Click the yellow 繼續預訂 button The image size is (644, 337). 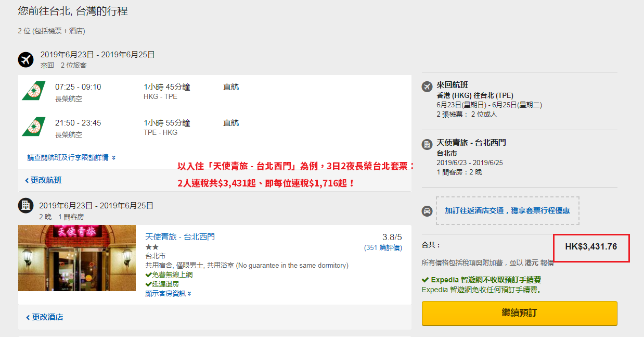tap(519, 313)
